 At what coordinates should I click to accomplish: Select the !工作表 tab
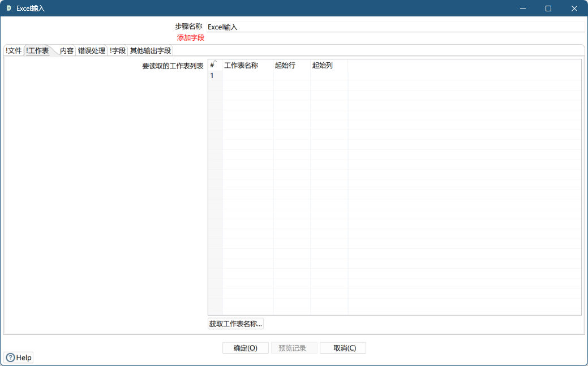[37, 49]
